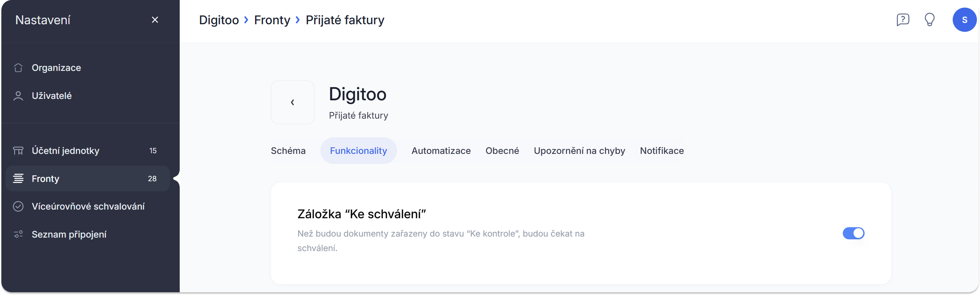Click the Organizace house icon
Viewport: 980px width, 295px height.
[18, 68]
